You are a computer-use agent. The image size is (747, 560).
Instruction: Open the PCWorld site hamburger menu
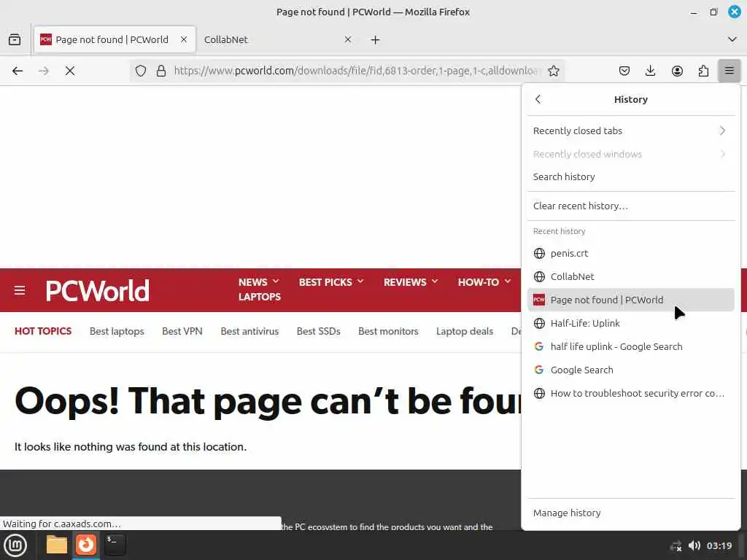(x=20, y=290)
